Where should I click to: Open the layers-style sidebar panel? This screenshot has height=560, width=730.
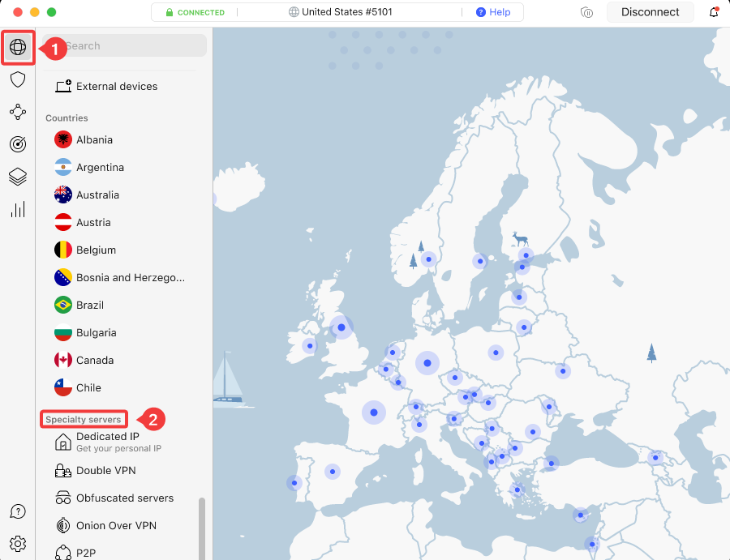(18, 177)
